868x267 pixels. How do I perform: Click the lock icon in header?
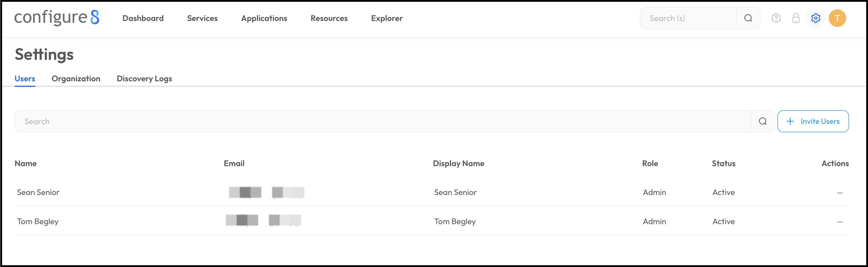tap(796, 18)
